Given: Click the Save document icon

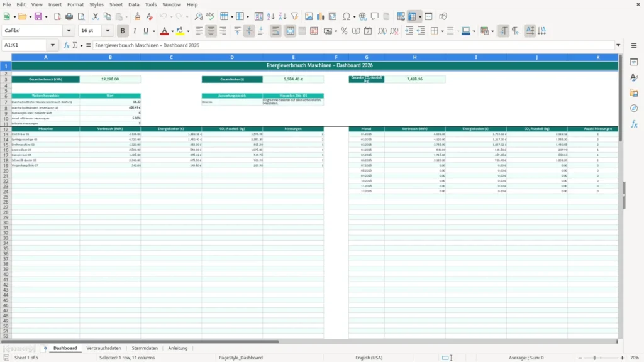Looking at the screenshot, I should [x=38, y=16].
